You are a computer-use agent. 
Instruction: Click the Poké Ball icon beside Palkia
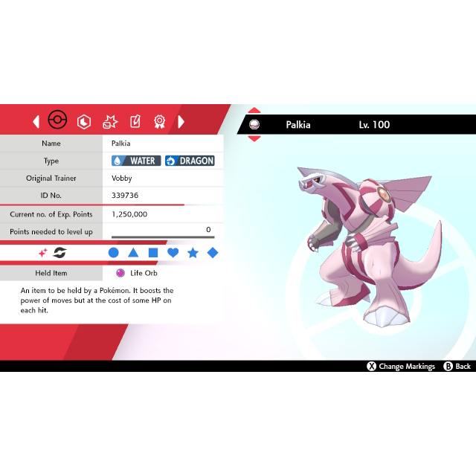[x=254, y=124]
